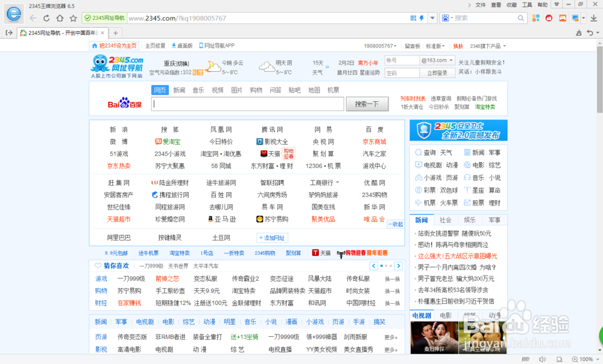Image resolution: width=603 pixels, height=364 pixels.
Task: Open the 查看 menu
Action: [x=496, y=5]
